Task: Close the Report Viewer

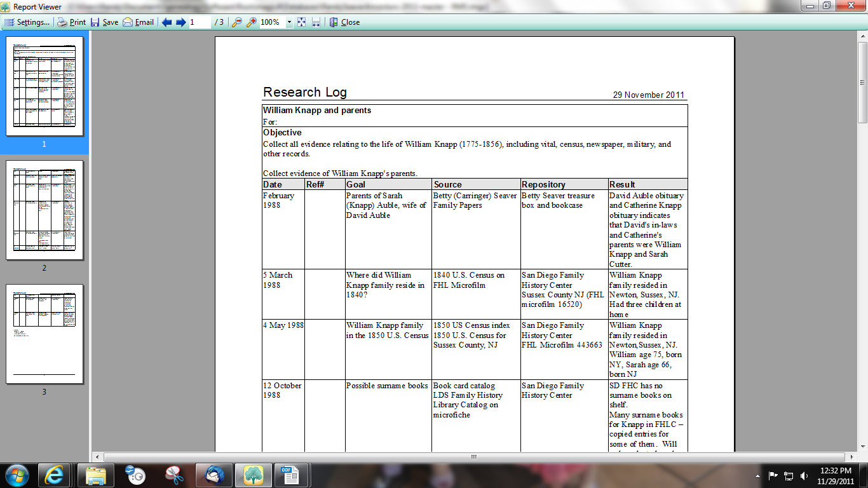Action: pyautogui.click(x=343, y=22)
